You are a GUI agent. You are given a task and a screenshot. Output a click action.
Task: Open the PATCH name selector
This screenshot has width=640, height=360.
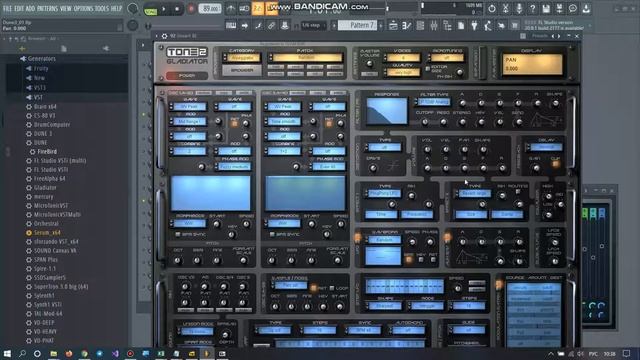click(305, 58)
